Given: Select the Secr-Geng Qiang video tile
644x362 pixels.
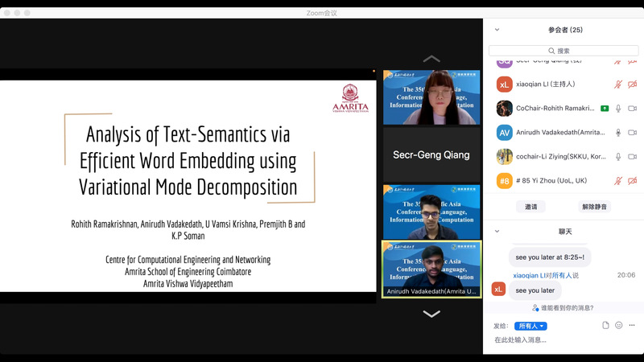Looking at the screenshot, I should pos(431,155).
